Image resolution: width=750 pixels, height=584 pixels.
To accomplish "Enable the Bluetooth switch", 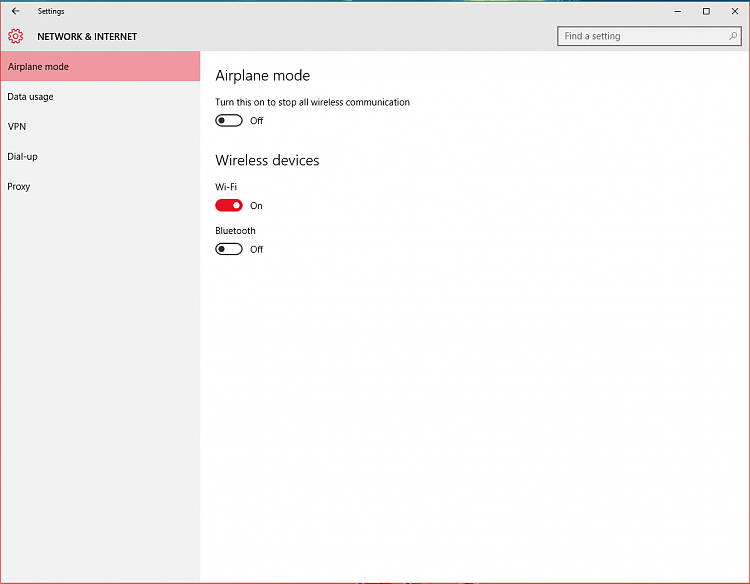I will pos(229,249).
